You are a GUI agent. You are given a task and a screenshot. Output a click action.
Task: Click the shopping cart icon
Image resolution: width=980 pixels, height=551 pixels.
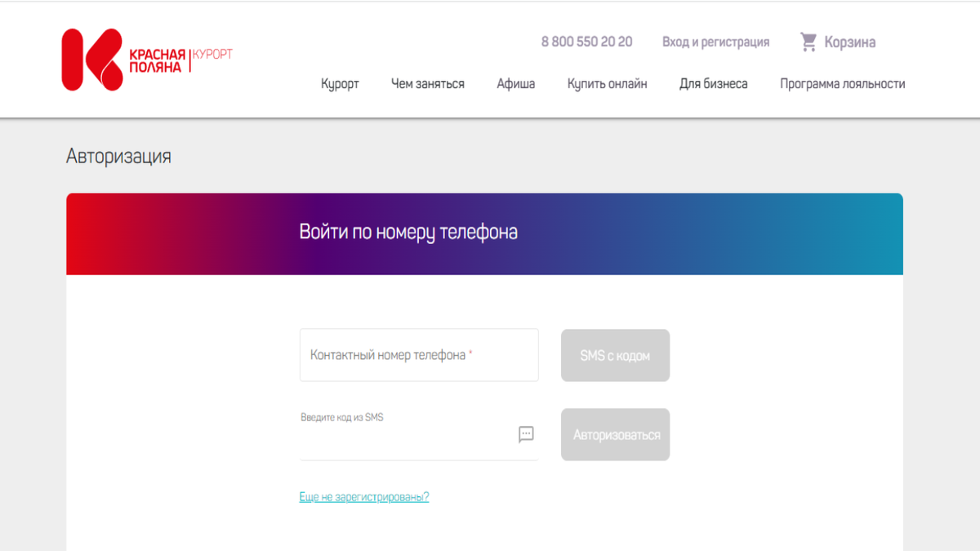coord(808,42)
